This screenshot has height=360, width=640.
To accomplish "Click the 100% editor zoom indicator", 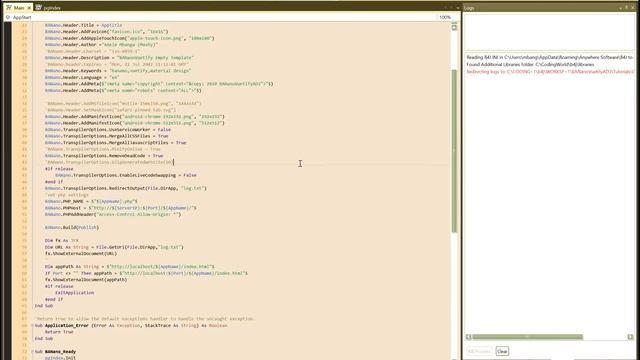I will [445, 18].
